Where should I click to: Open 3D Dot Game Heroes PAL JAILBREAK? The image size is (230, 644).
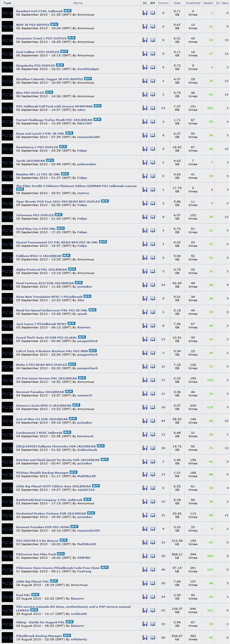point(47,378)
